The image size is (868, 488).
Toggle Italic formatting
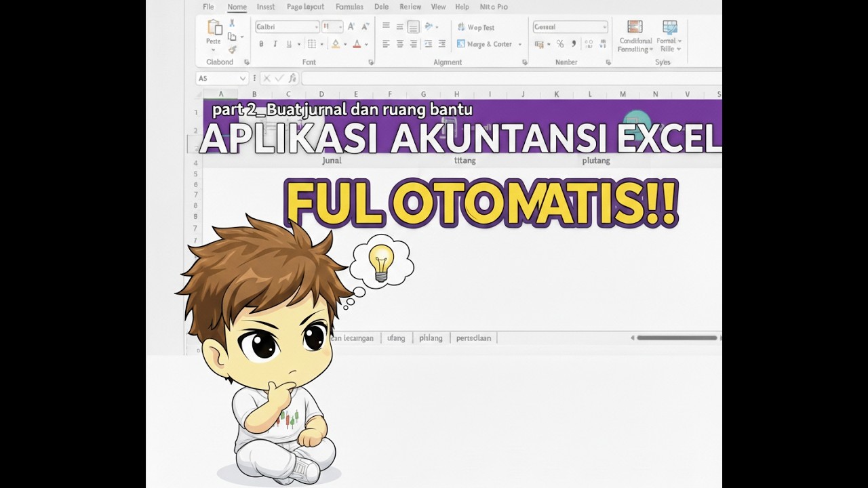[275, 44]
